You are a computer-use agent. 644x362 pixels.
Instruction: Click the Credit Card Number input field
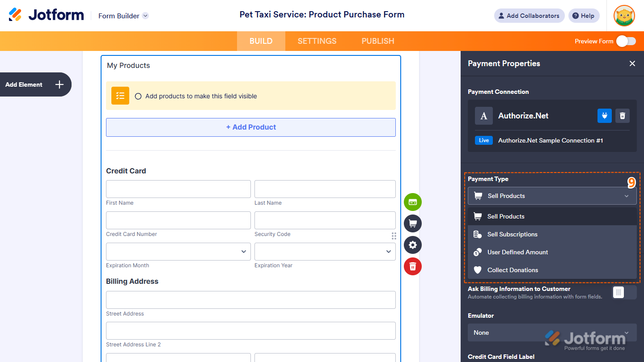[x=178, y=220]
